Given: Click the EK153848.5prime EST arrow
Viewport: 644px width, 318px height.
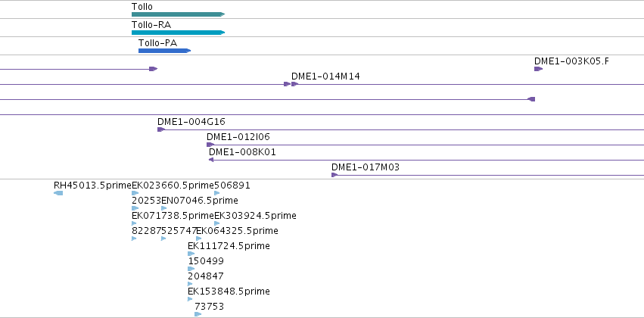Looking at the screenshot, I should (x=190, y=299).
